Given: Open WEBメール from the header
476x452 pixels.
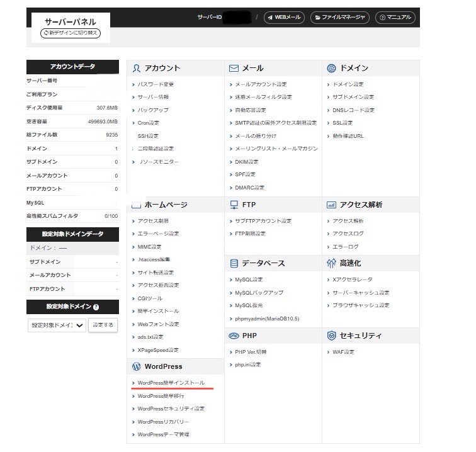Looking at the screenshot, I should pos(284,18).
